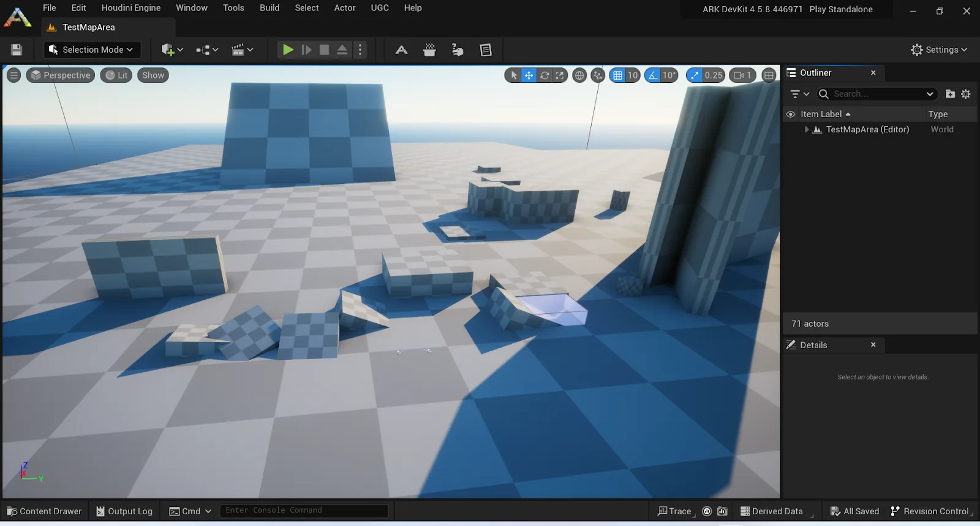Image resolution: width=980 pixels, height=526 pixels.
Task: Click the Stop play session button
Action: click(x=325, y=50)
